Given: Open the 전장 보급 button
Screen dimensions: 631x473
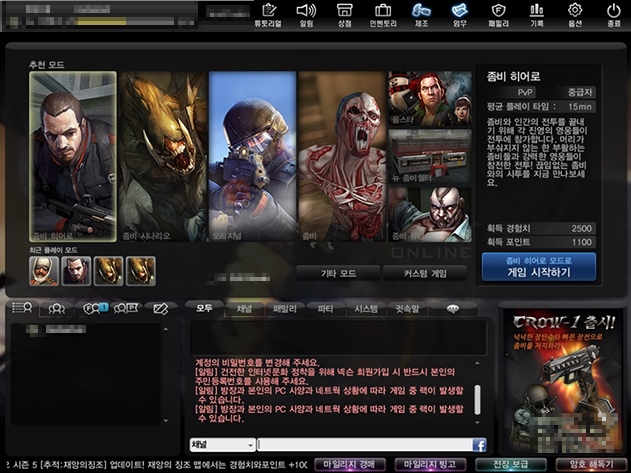Looking at the screenshot, I should tap(511, 465).
